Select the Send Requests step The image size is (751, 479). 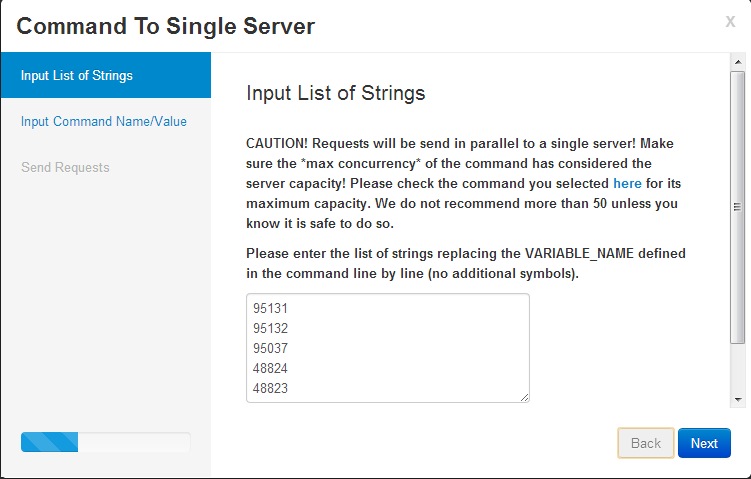[65, 167]
